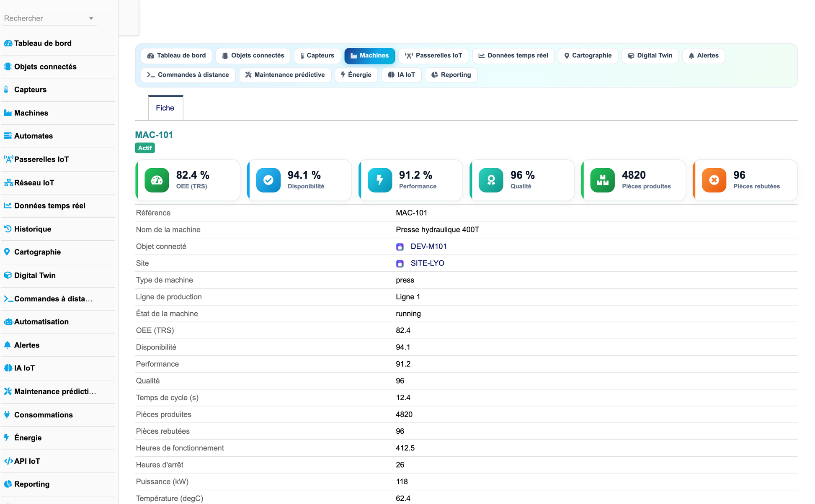Open the Tableau de bord top navigation tab
The height and width of the screenshot is (504, 815).
click(177, 56)
